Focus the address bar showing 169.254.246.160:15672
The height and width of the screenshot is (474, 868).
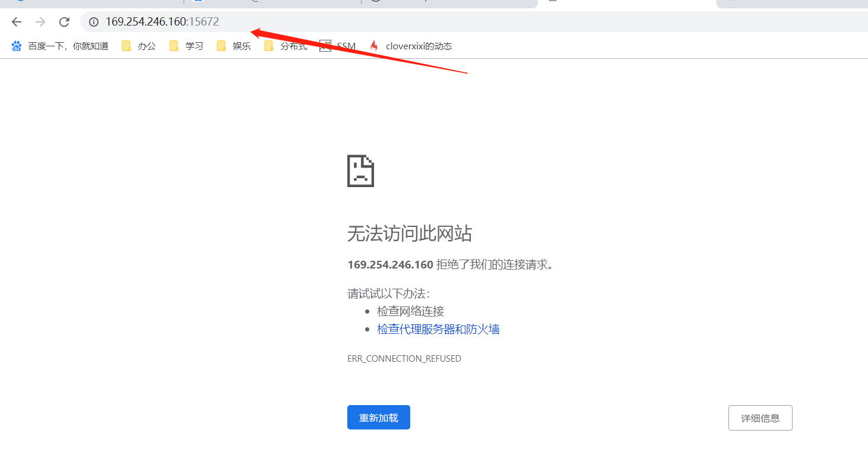pos(475,22)
